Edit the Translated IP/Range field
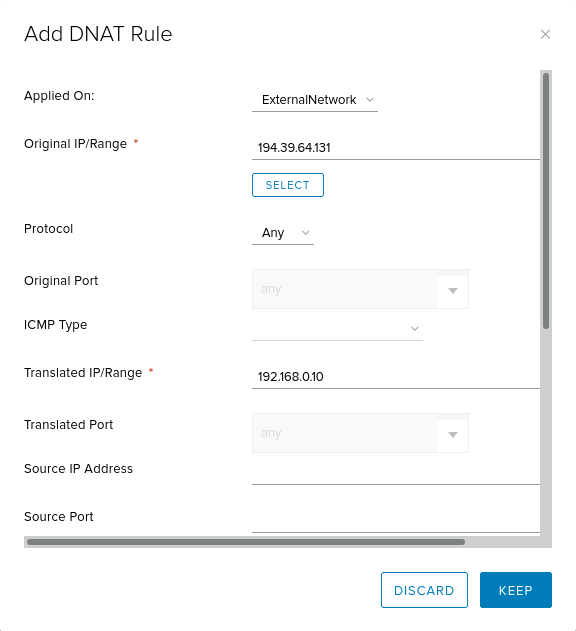 396,377
